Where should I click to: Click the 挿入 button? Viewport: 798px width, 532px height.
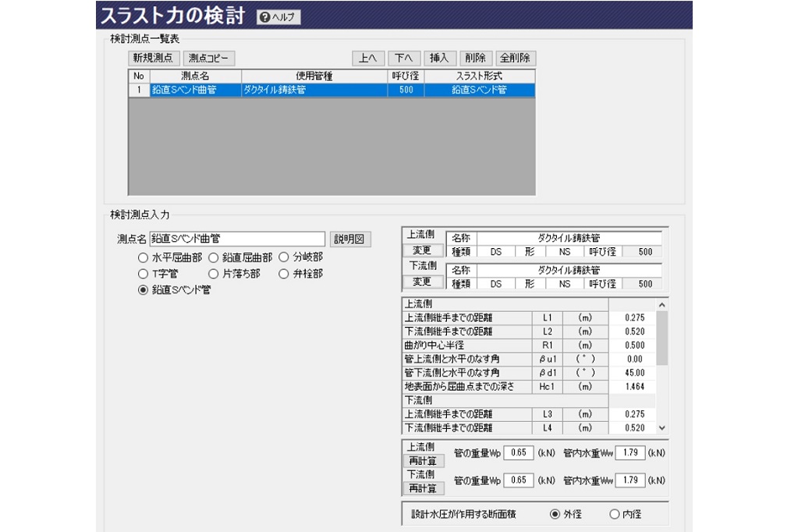click(x=439, y=58)
